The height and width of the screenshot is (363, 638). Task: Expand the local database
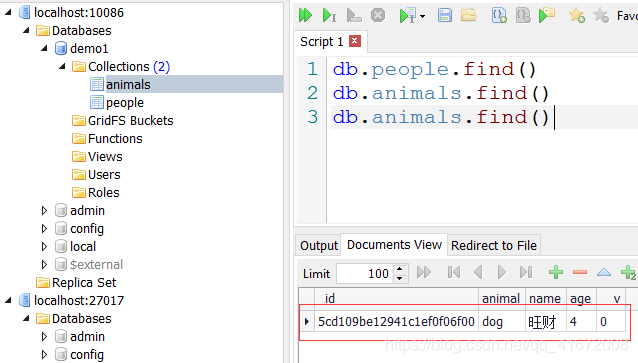pyautogui.click(x=44, y=246)
